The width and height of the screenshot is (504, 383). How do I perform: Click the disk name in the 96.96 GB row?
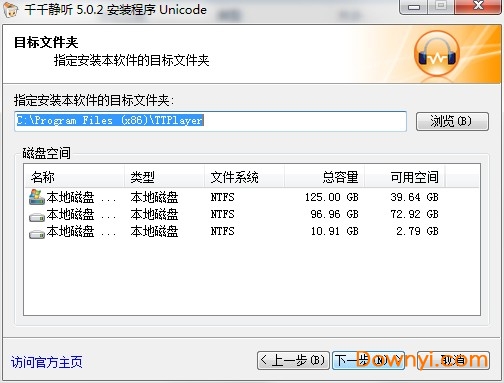[x=81, y=214]
